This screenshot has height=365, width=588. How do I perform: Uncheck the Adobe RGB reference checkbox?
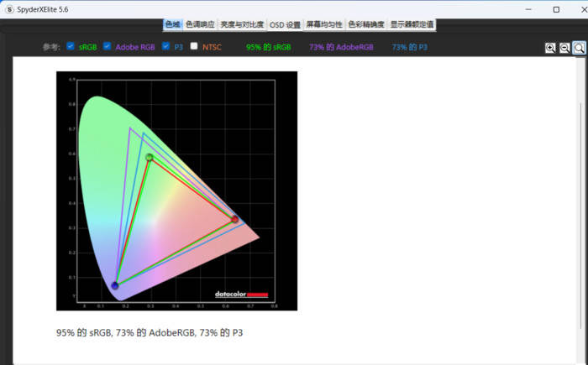pos(107,46)
